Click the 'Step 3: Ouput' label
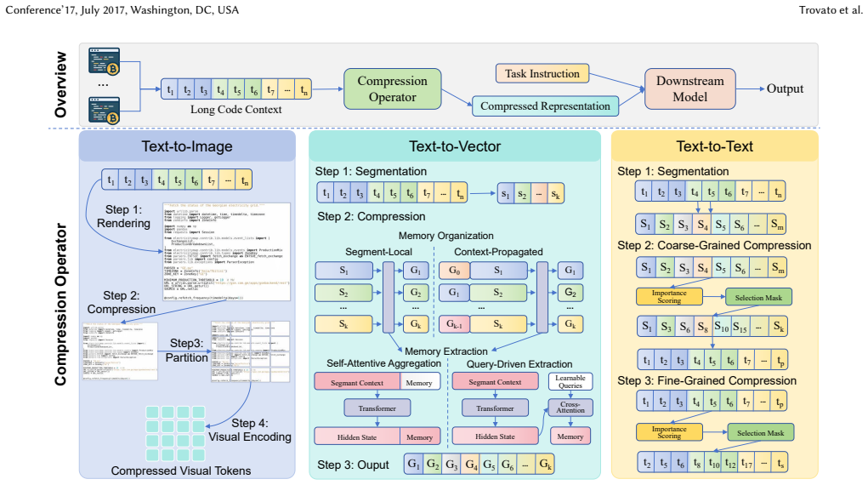Image resolution: width=868 pixels, height=485 pixels. (x=353, y=465)
